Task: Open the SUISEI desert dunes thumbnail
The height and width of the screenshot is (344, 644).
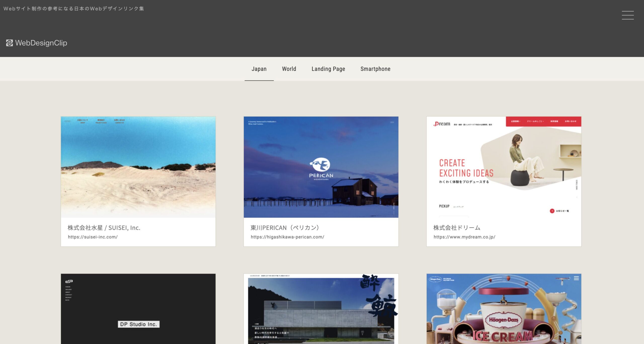Action: [138, 167]
